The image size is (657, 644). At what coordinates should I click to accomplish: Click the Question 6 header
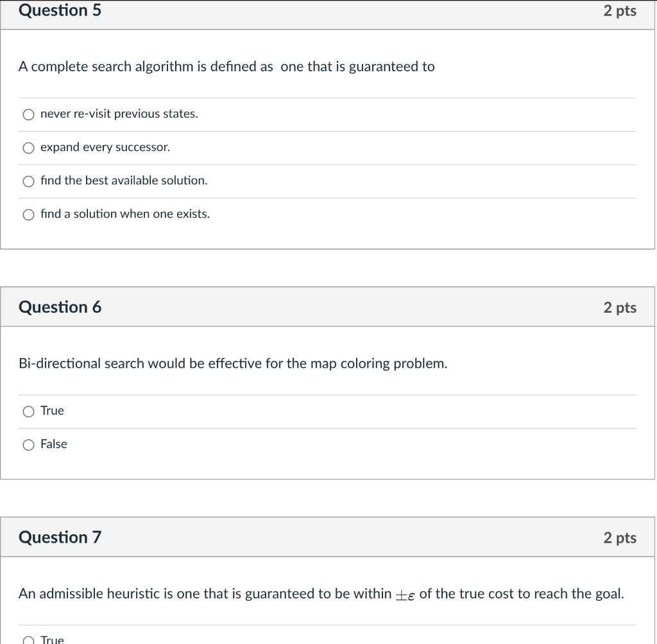coord(60,307)
